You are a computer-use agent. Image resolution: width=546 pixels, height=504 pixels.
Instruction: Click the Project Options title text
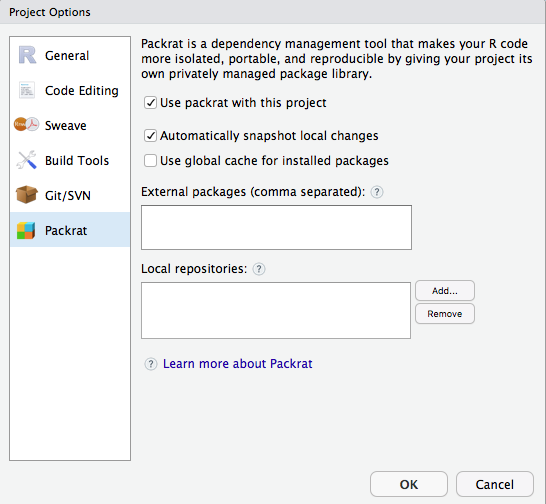click(50, 12)
